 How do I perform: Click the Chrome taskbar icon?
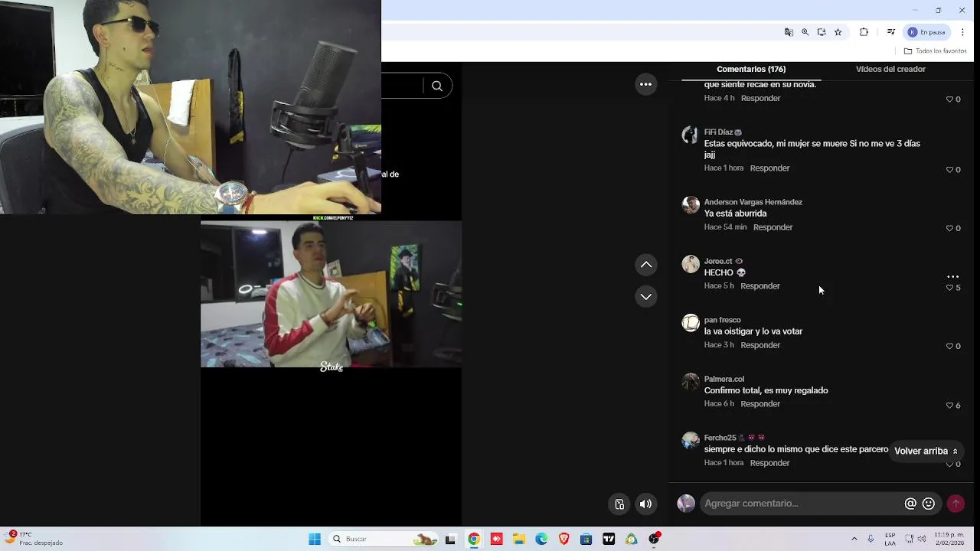click(x=474, y=539)
